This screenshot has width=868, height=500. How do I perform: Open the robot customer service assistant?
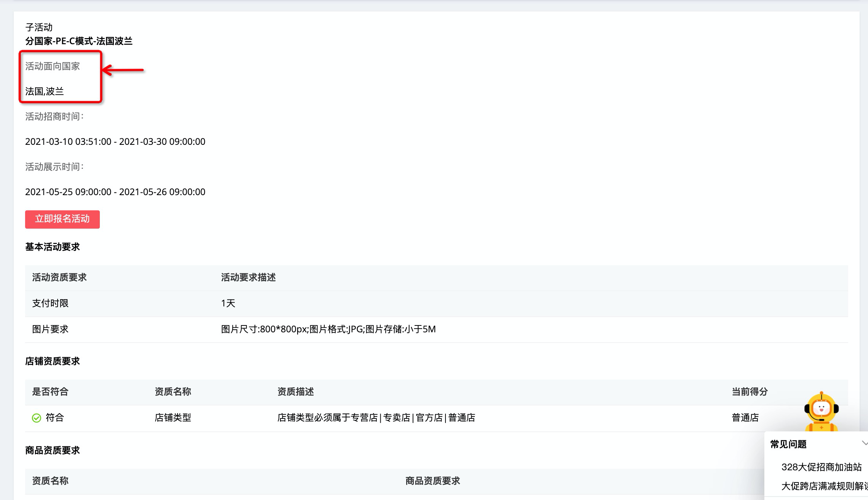(821, 411)
